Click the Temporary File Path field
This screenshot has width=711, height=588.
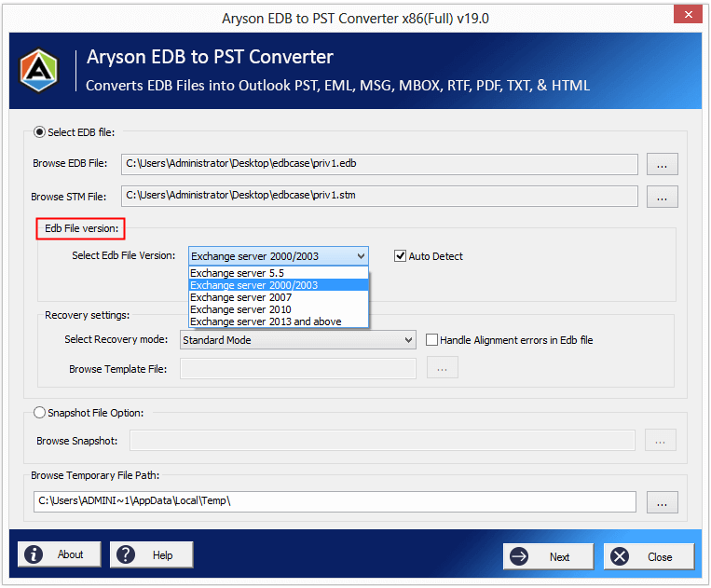[335, 502]
